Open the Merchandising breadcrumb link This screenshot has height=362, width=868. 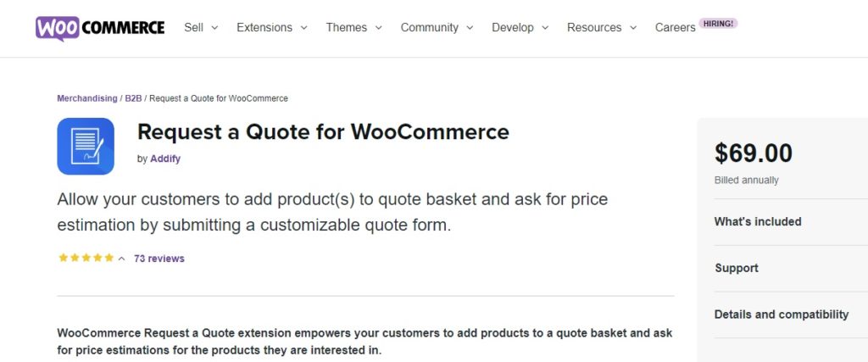[x=87, y=98]
